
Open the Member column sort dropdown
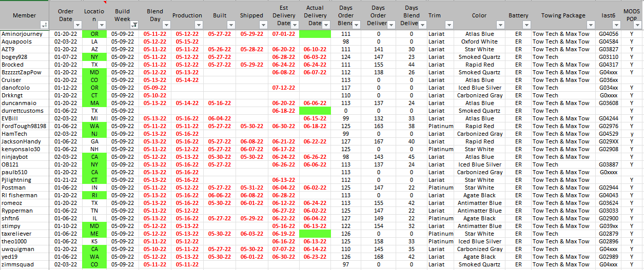44,25
